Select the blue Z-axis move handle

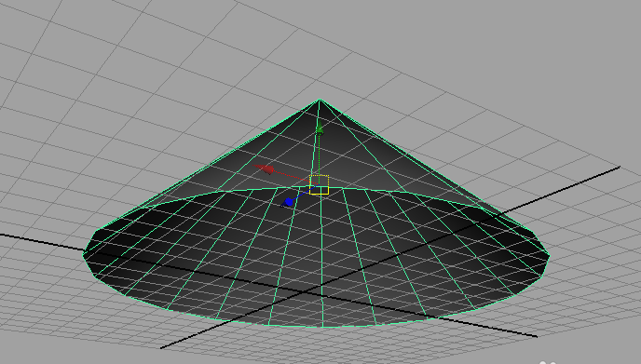coord(288,202)
